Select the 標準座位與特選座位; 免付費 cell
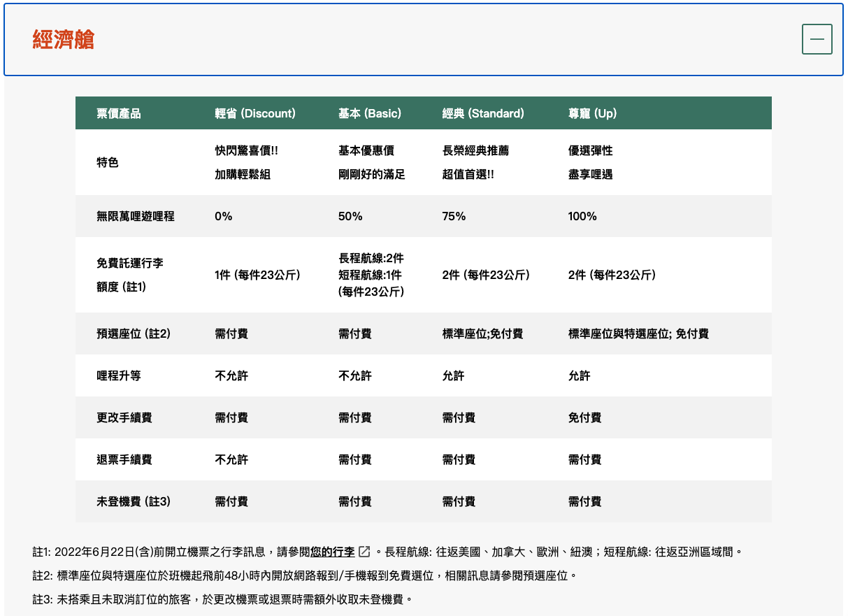848x616 pixels. click(638, 334)
